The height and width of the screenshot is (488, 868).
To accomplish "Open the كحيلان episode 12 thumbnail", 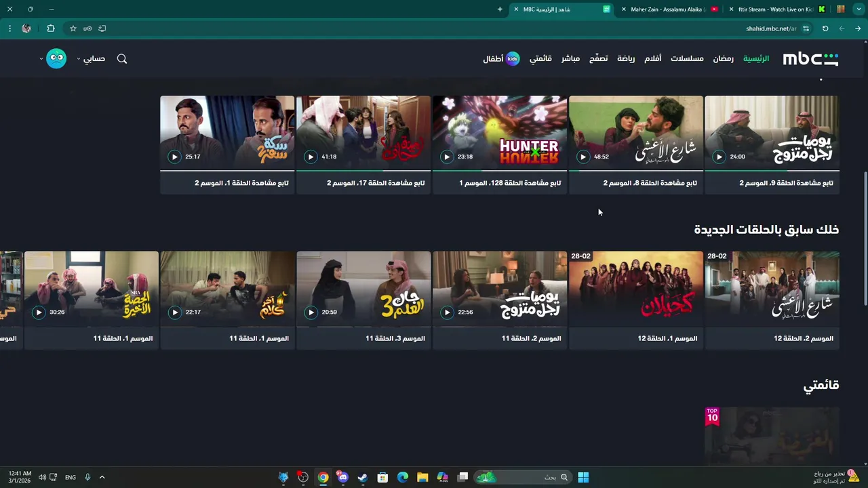I will coord(636,289).
